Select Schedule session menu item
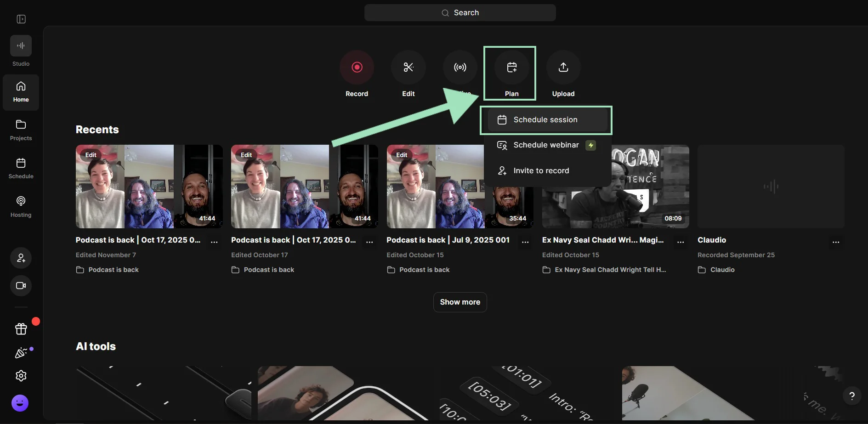The image size is (868, 424). [x=547, y=119]
